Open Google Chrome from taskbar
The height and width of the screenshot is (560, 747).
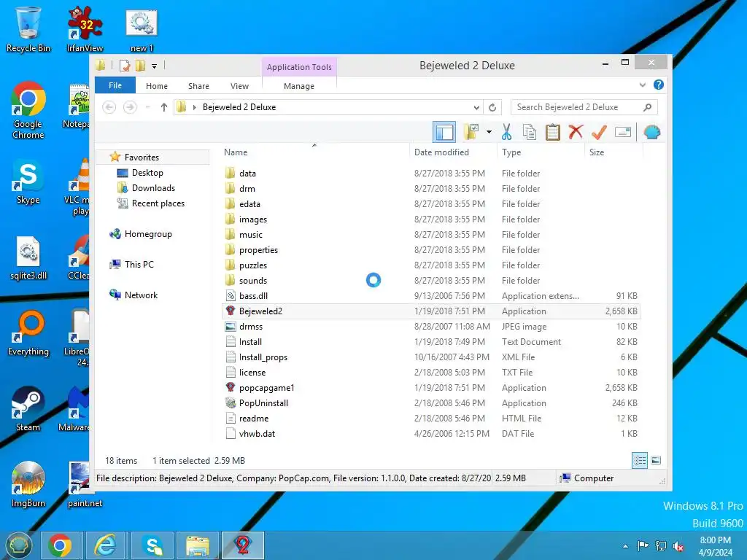pyautogui.click(x=60, y=545)
